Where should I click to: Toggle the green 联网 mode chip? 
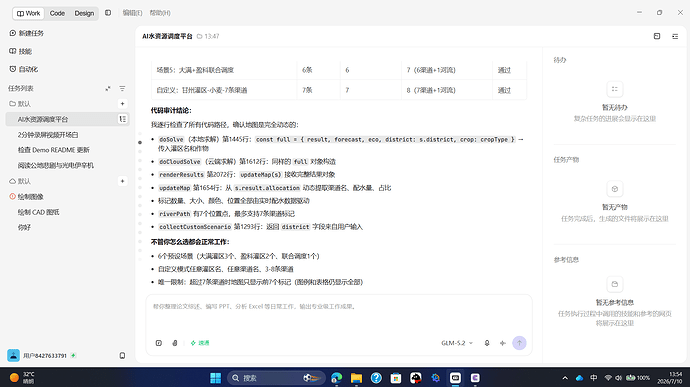pos(200,343)
